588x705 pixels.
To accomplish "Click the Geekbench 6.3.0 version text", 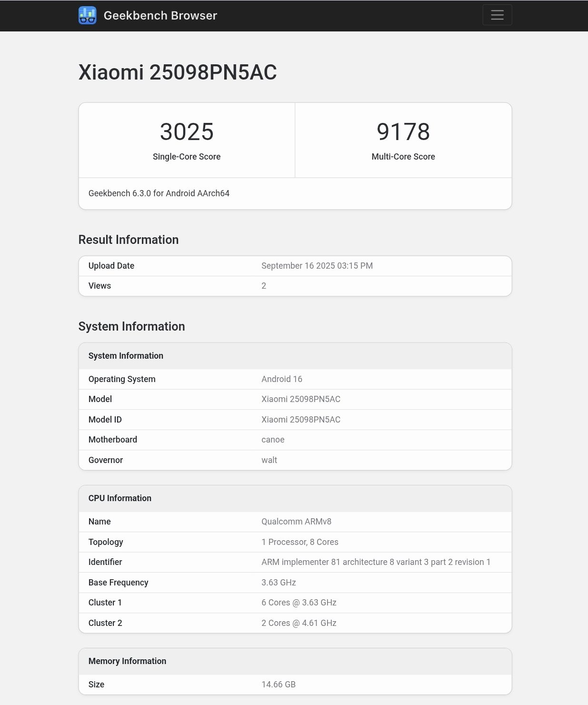I will [159, 193].
